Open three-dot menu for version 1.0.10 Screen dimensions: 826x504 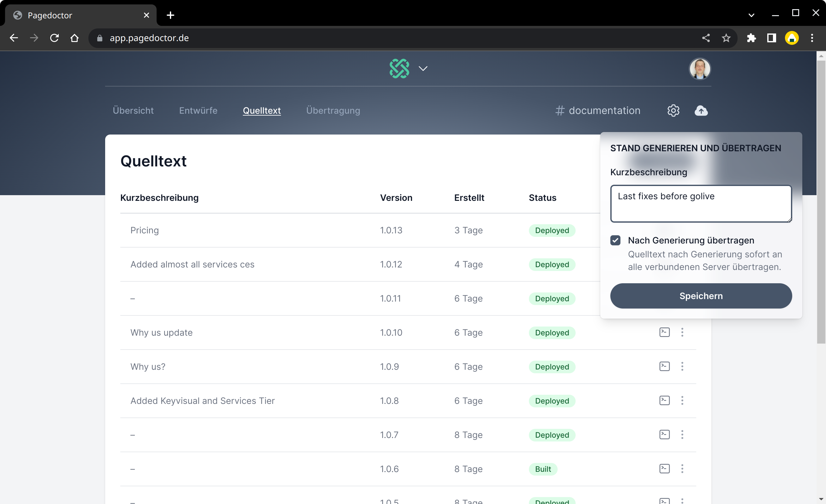pyautogui.click(x=682, y=332)
